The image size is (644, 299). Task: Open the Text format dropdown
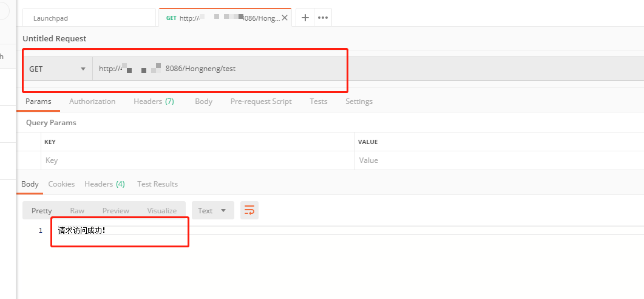point(213,210)
